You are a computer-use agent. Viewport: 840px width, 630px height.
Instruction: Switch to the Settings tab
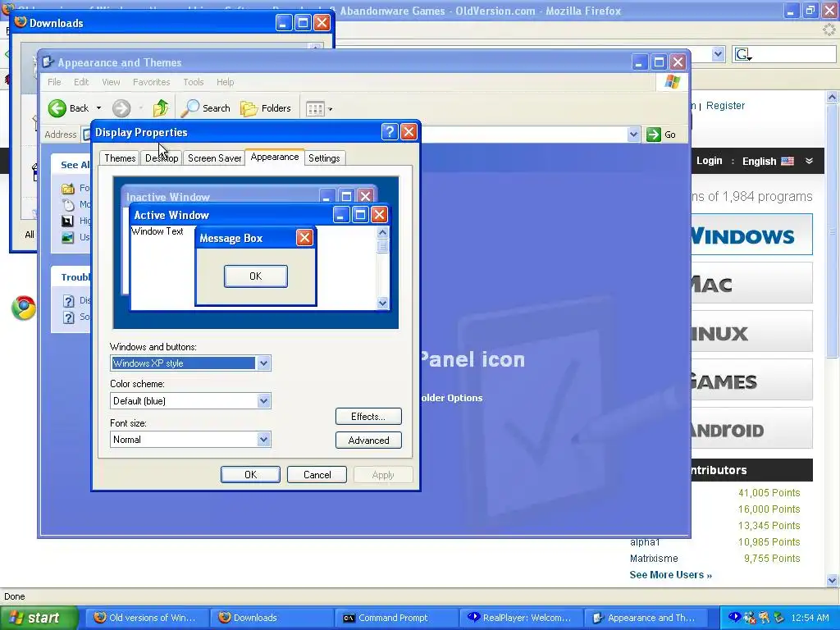(324, 158)
